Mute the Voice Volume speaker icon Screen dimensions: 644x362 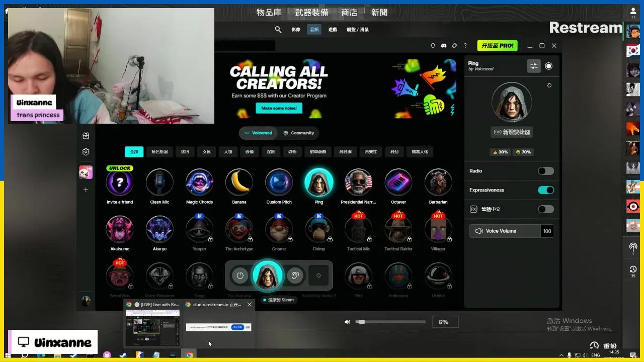click(479, 231)
